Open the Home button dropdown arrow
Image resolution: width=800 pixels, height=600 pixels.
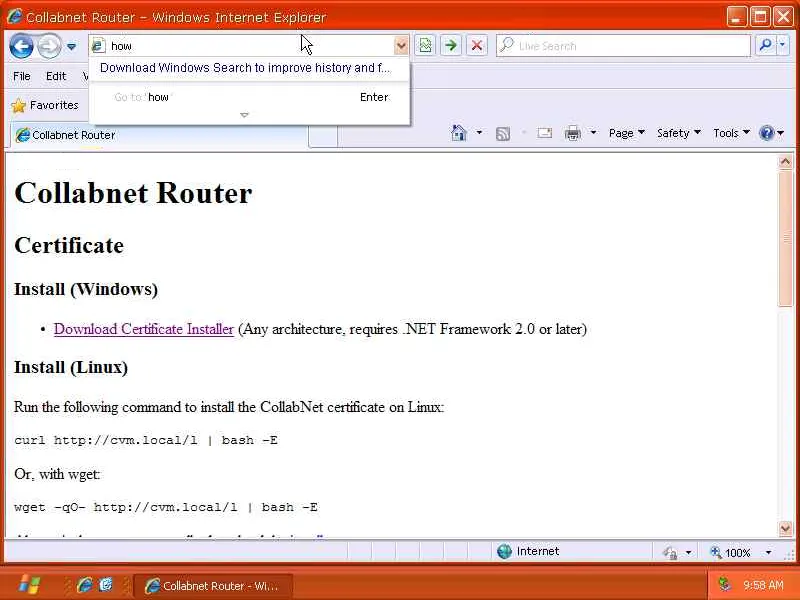pyautogui.click(x=479, y=133)
